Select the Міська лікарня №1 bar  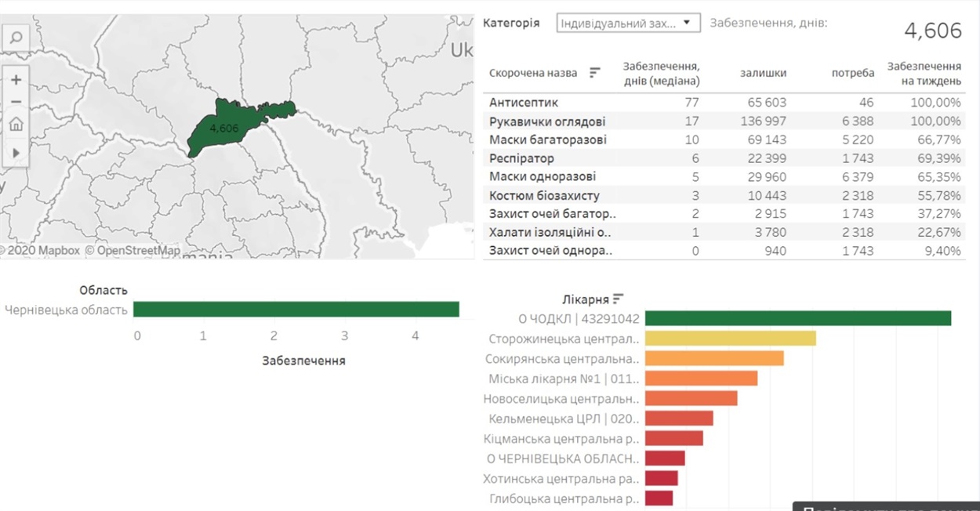(x=701, y=379)
